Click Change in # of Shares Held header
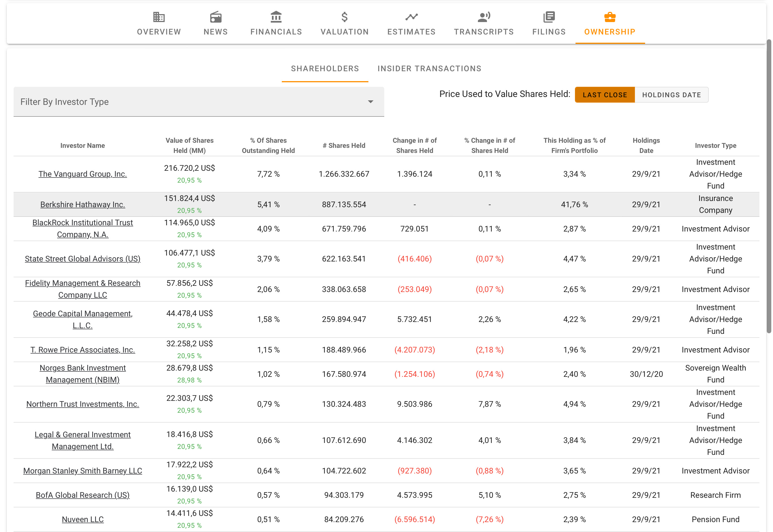773x532 pixels. pos(415,146)
